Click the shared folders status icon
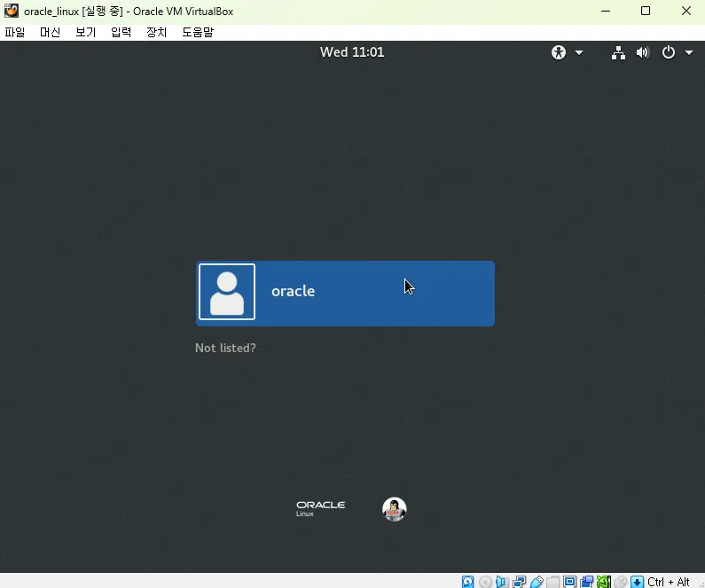 (x=553, y=582)
